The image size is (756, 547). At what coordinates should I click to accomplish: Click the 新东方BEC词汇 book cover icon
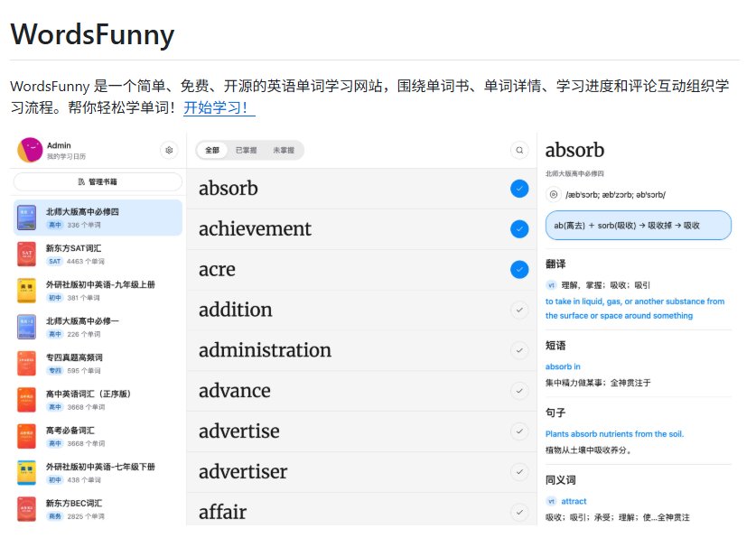pyautogui.click(x=26, y=509)
